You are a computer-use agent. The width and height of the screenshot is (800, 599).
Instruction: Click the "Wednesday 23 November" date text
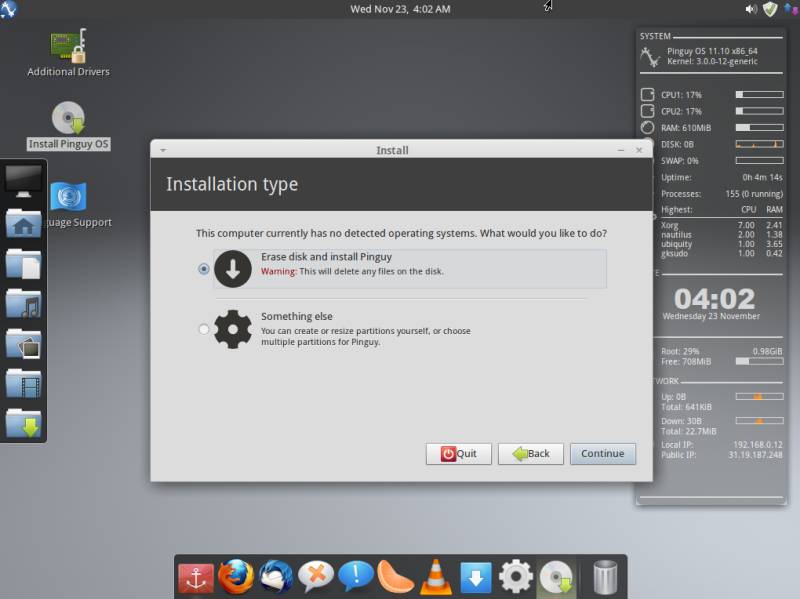click(x=711, y=316)
